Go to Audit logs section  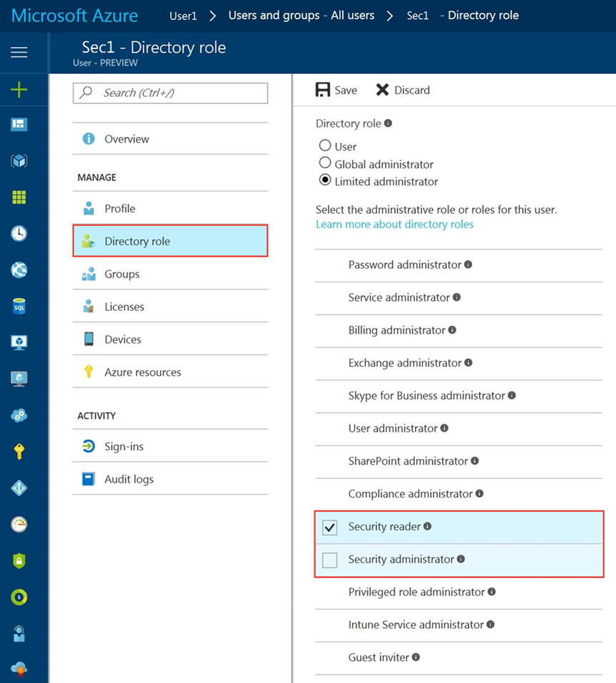[x=128, y=479]
